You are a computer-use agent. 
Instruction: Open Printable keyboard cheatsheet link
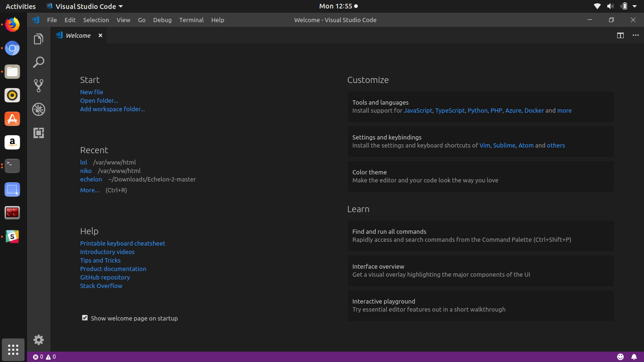tap(123, 243)
